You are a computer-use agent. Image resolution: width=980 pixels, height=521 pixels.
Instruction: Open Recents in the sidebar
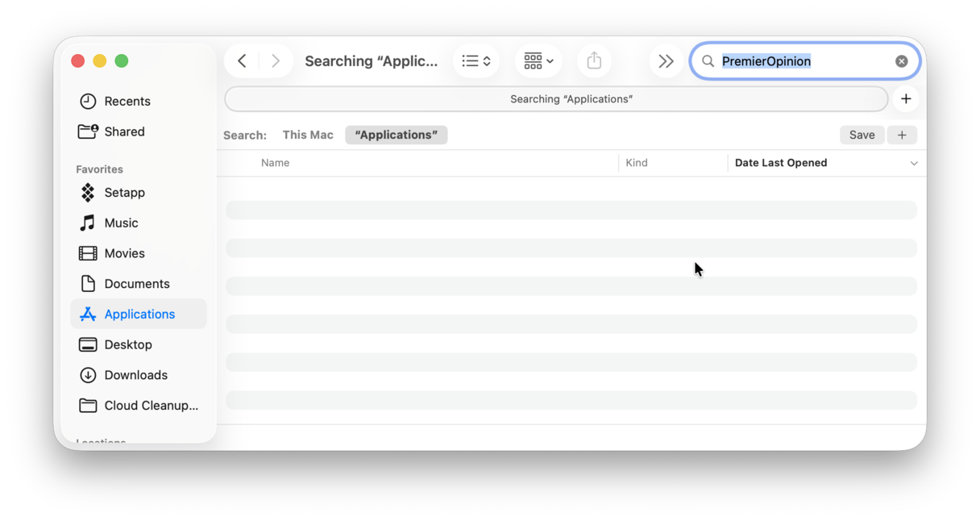pos(139,102)
